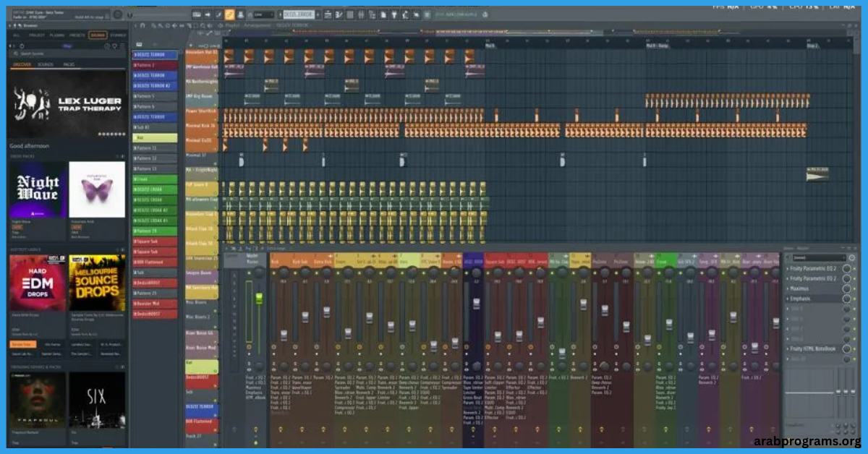Adjust the Master channel volume fader
This screenshot has width=868, height=454.
pos(258,296)
